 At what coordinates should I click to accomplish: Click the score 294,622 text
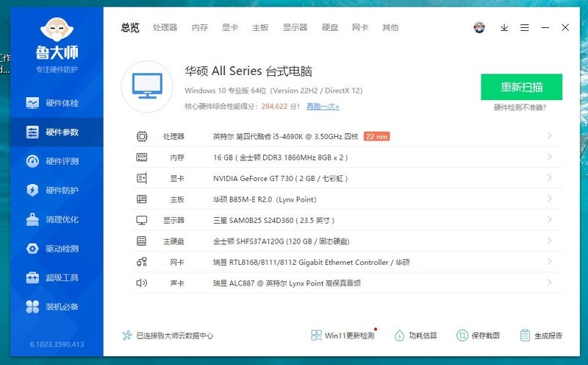[274, 107]
